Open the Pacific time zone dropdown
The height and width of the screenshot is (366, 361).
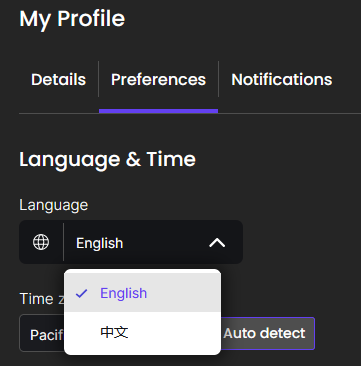point(42,333)
